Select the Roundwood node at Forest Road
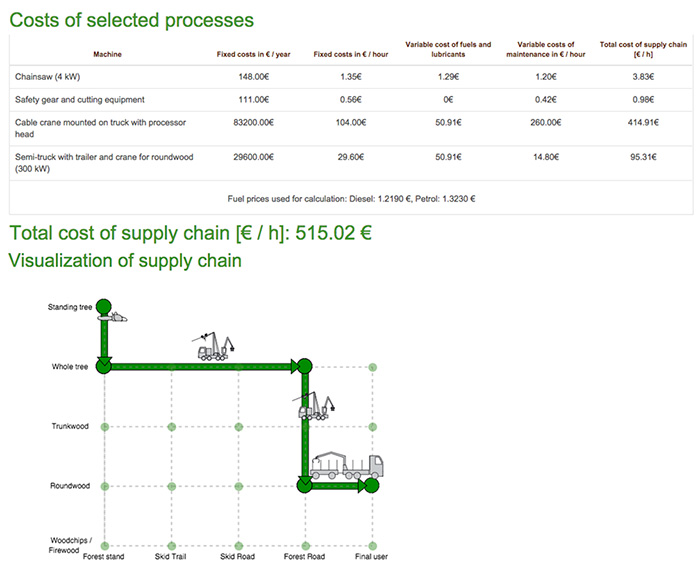The width and height of the screenshot is (700, 568). pos(305,486)
